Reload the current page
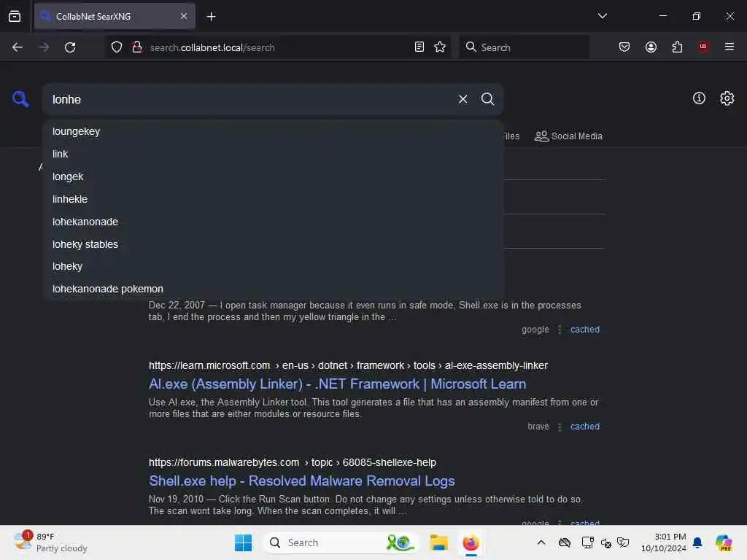 coord(70,47)
